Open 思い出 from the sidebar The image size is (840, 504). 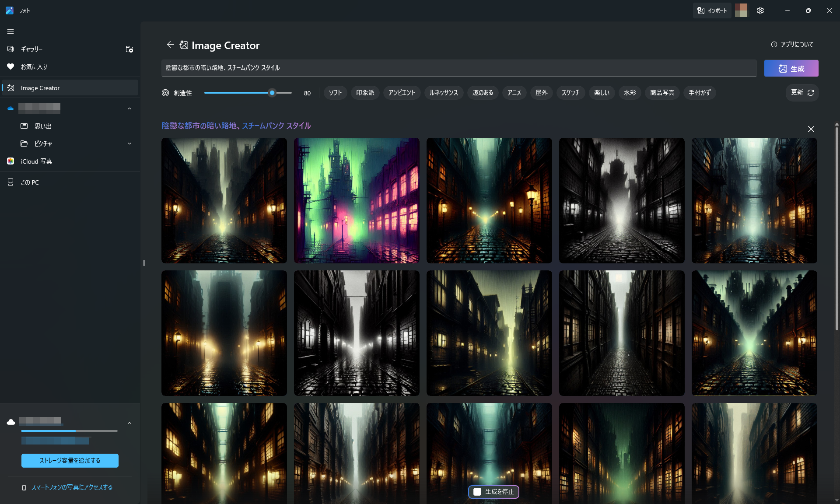(44, 126)
